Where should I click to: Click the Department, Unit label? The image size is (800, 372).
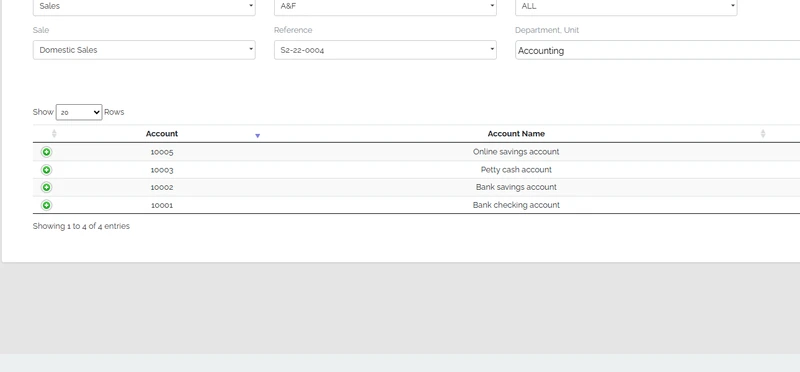[x=547, y=30]
